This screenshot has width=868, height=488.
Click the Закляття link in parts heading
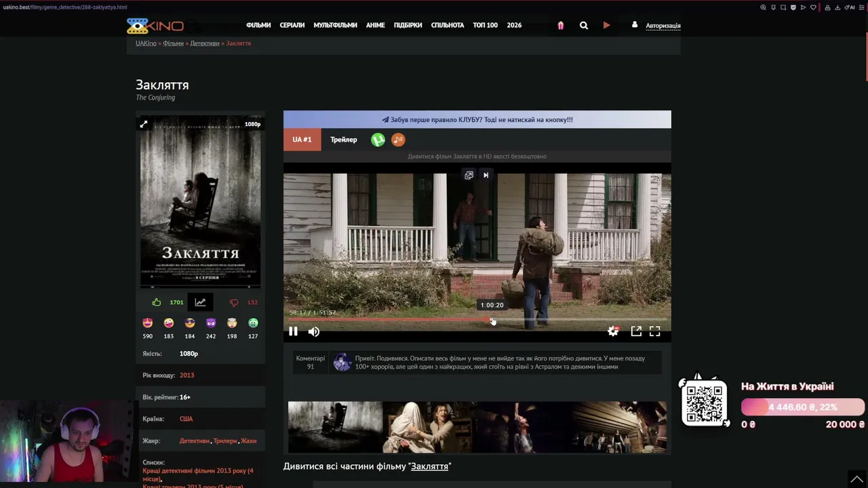[x=429, y=466]
